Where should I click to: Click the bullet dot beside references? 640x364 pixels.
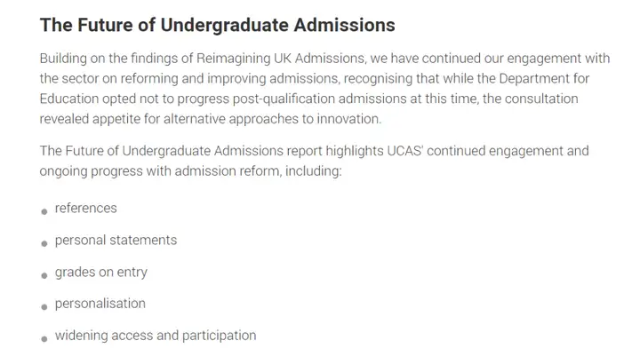coord(44,211)
